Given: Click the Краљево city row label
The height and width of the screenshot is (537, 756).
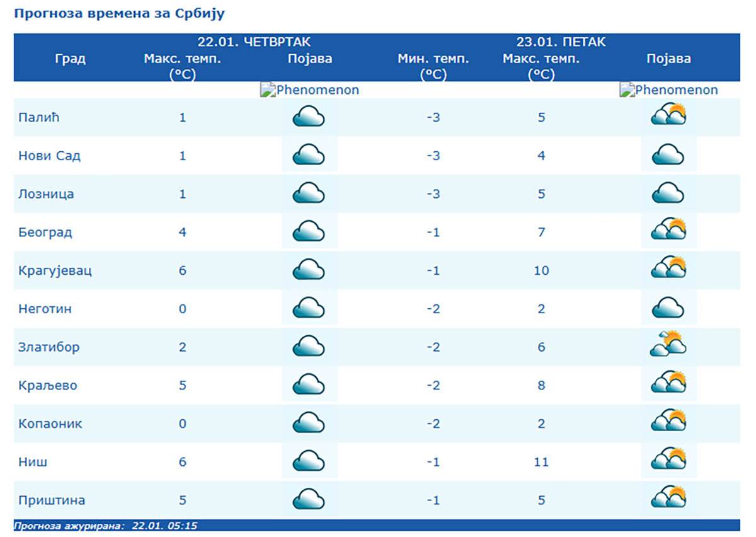Looking at the screenshot, I should (x=48, y=385).
